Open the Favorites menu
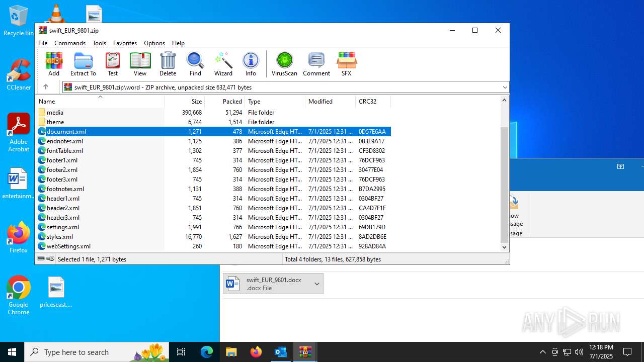This screenshot has height=362, width=644. (x=125, y=43)
